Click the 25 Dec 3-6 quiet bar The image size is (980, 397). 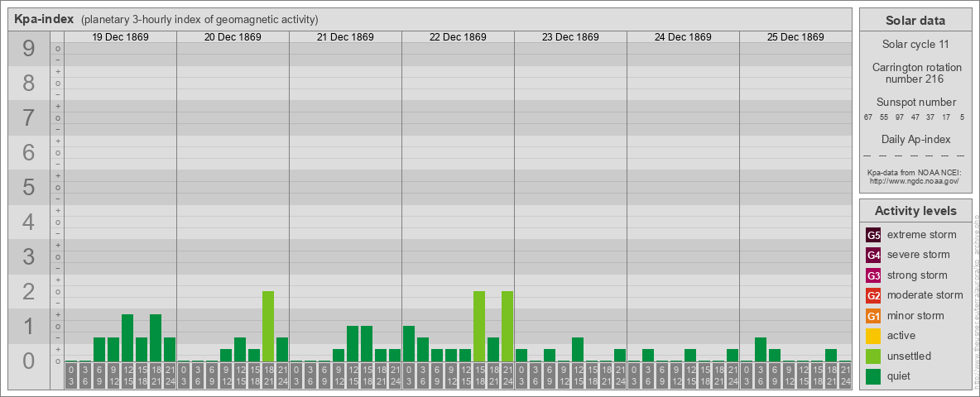761,350
